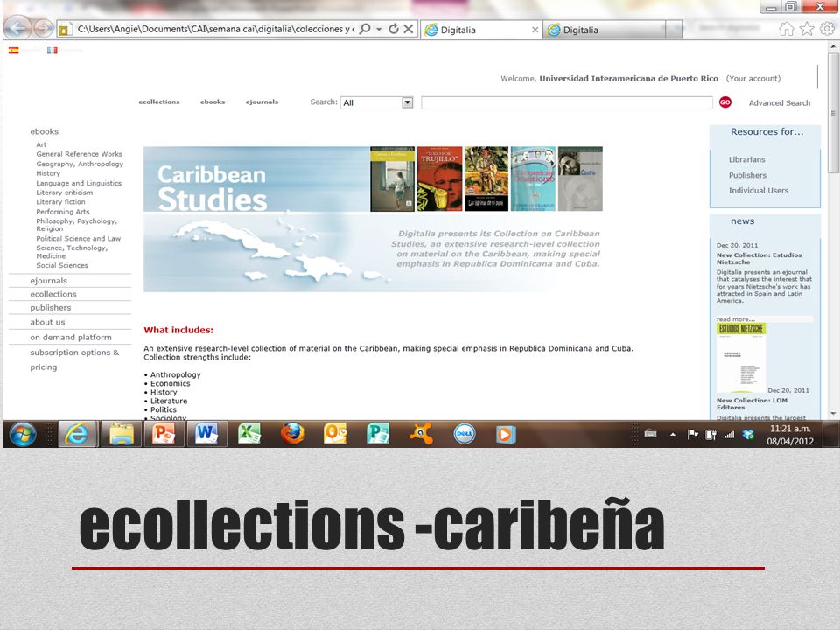Open the Search category dropdown showing All
Image resolution: width=840 pixels, height=630 pixels.
coord(376,102)
